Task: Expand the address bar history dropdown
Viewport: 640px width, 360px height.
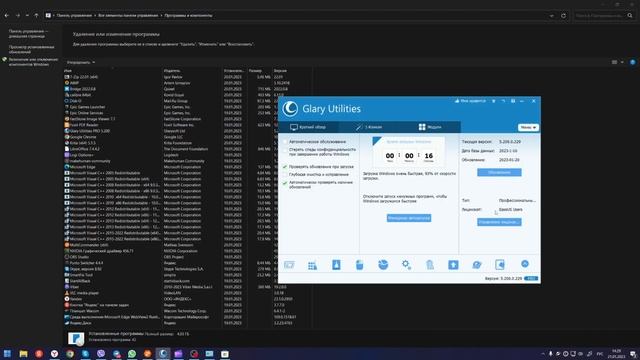Action: pos(551,16)
